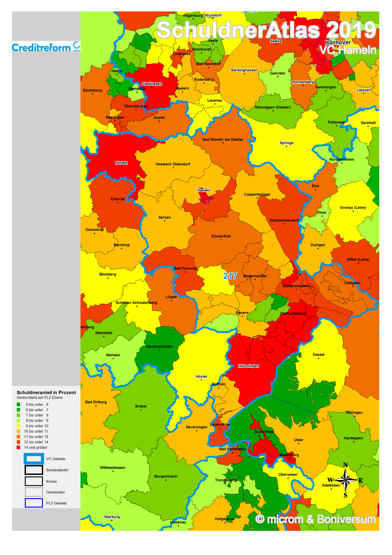Viewport: 392px width, 555px height.
Task: Click the Lügde label
Action: (x=171, y=297)
